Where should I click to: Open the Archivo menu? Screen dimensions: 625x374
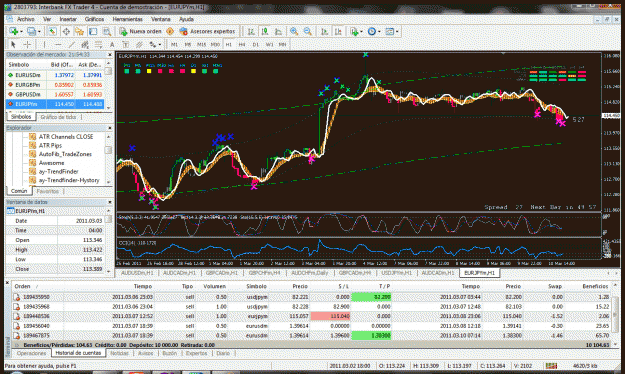(26, 19)
